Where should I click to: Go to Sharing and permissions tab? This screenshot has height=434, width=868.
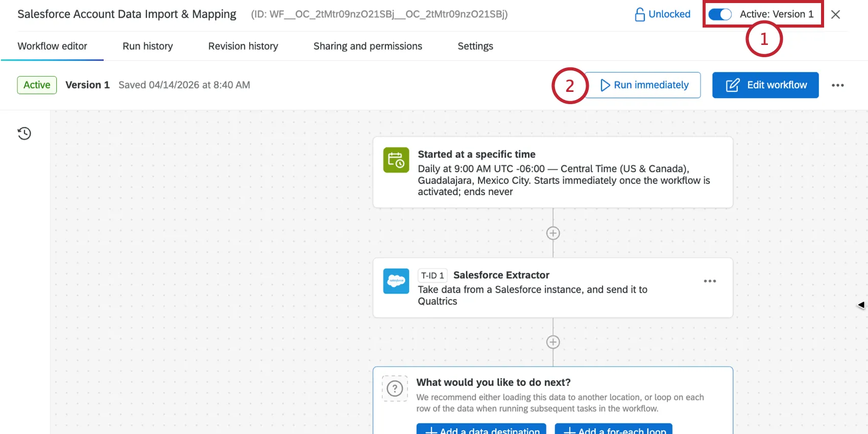click(368, 46)
